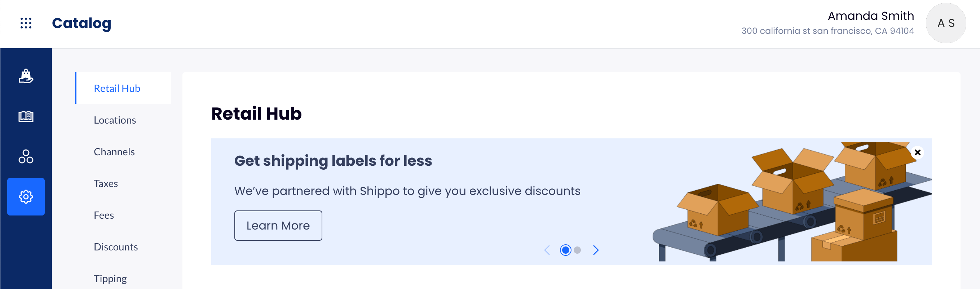
Task: Open Fees in the settings menu
Action: (x=104, y=215)
